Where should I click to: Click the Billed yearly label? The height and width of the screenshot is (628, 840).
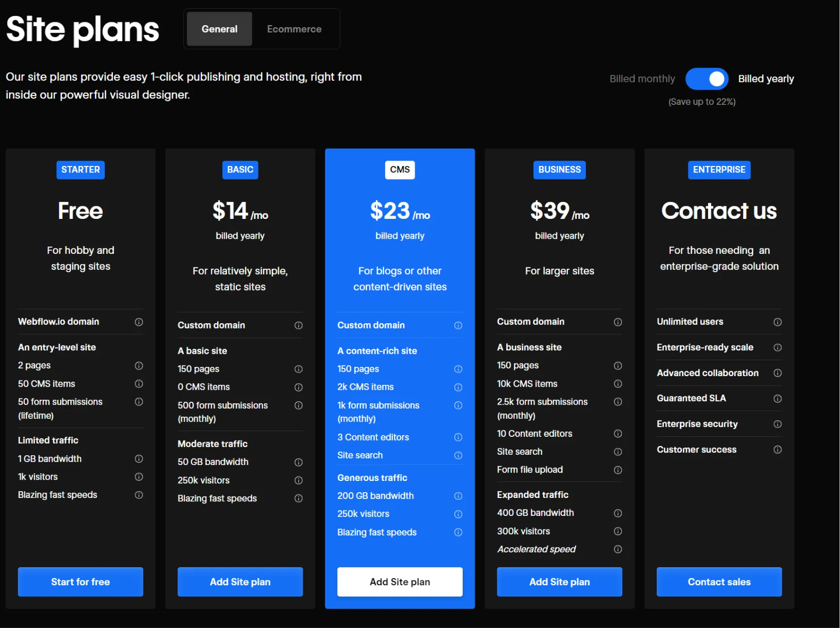tap(766, 79)
